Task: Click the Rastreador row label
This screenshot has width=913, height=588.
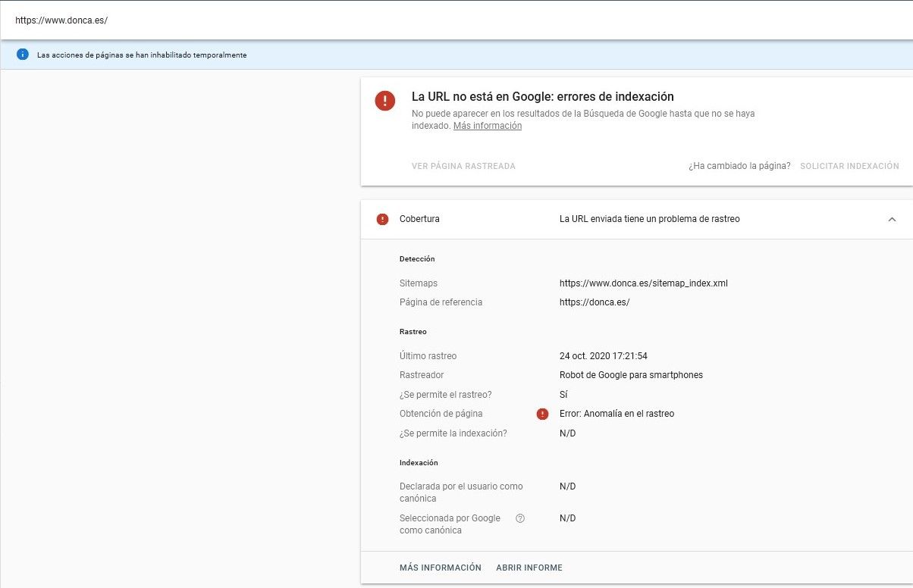Action: point(422,375)
